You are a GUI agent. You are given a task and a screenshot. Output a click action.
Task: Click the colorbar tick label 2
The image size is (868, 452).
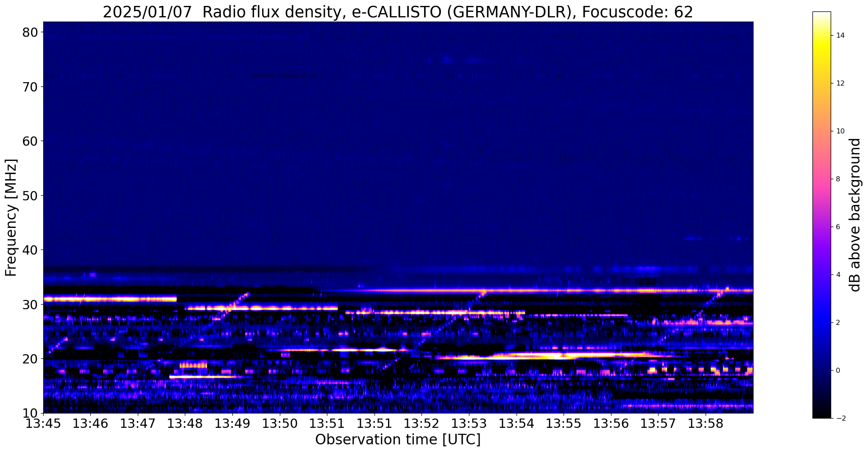click(x=838, y=323)
